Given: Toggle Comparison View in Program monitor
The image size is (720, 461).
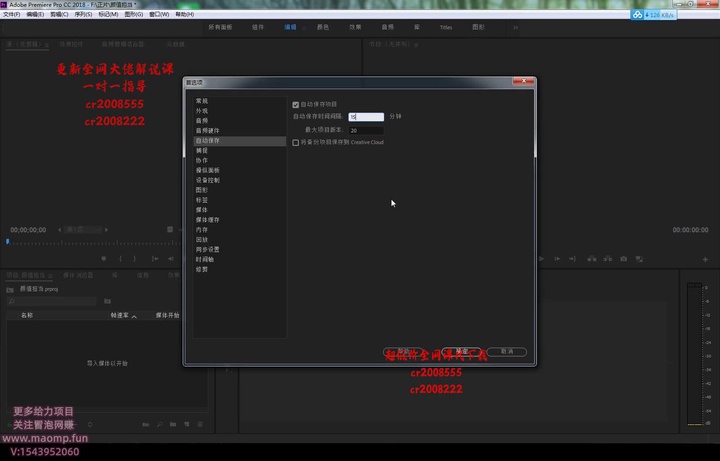Looking at the screenshot, I should tap(639, 259).
